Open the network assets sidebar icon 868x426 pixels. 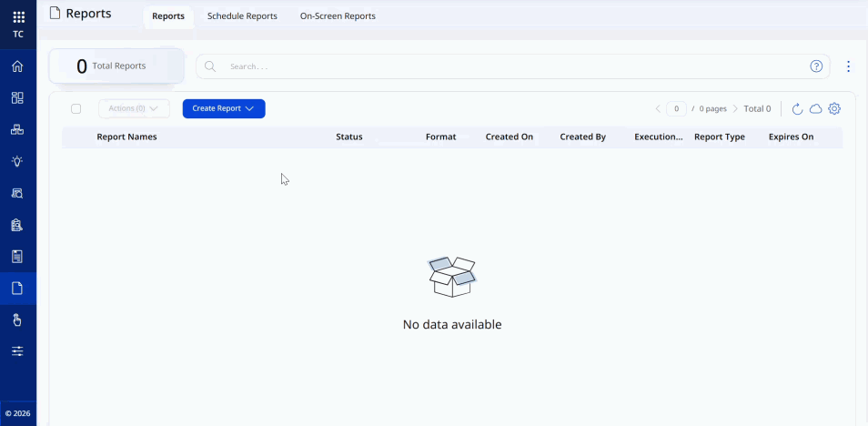pyautogui.click(x=17, y=129)
